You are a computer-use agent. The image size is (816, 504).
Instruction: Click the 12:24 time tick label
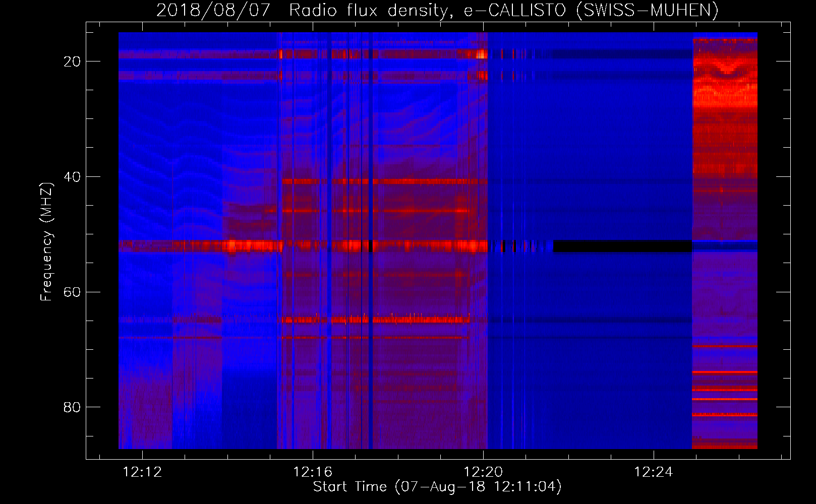click(654, 472)
